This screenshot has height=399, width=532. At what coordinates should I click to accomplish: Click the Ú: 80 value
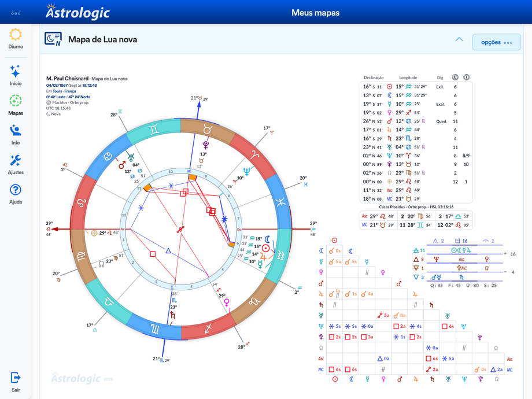click(472, 286)
